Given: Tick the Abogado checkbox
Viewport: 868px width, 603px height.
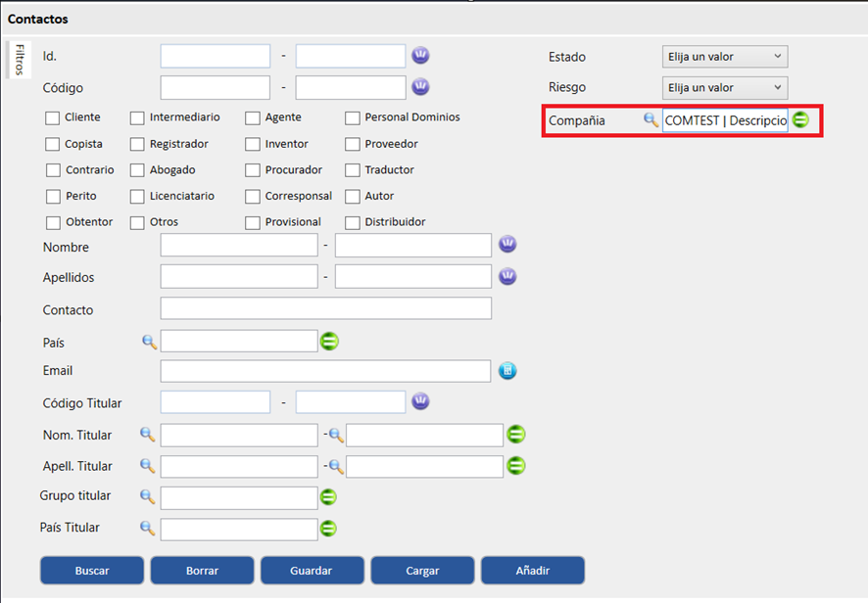Looking at the screenshot, I should pyautogui.click(x=137, y=170).
